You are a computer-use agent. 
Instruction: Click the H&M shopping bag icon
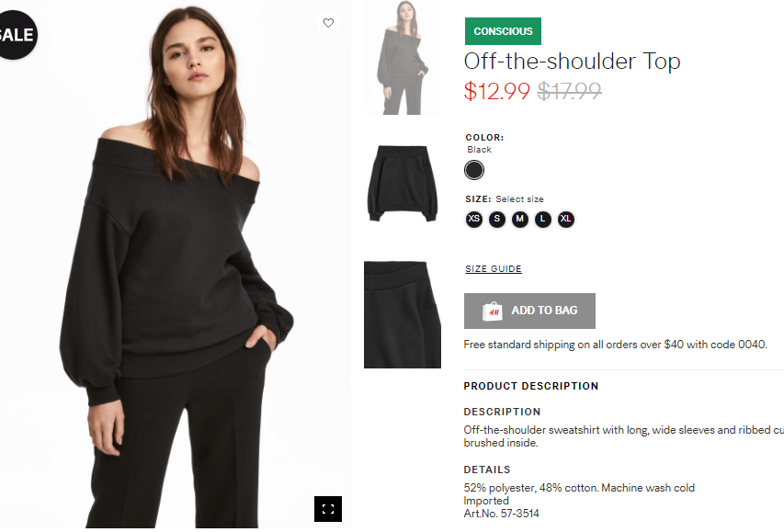click(492, 311)
